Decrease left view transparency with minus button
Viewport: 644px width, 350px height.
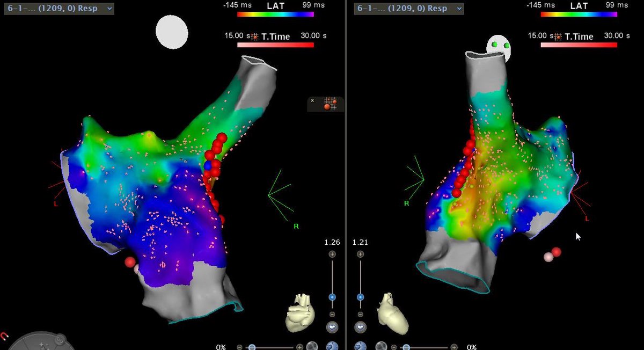pos(240,347)
